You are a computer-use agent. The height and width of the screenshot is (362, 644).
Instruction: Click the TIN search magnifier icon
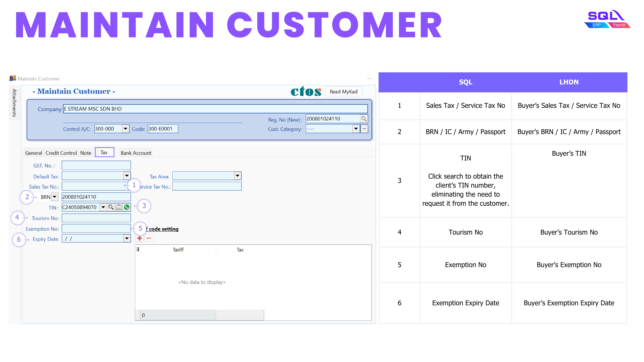(x=111, y=207)
